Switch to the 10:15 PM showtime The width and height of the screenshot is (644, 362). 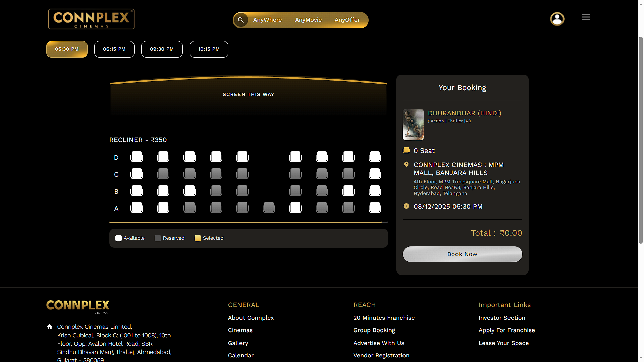pyautogui.click(x=209, y=49)
